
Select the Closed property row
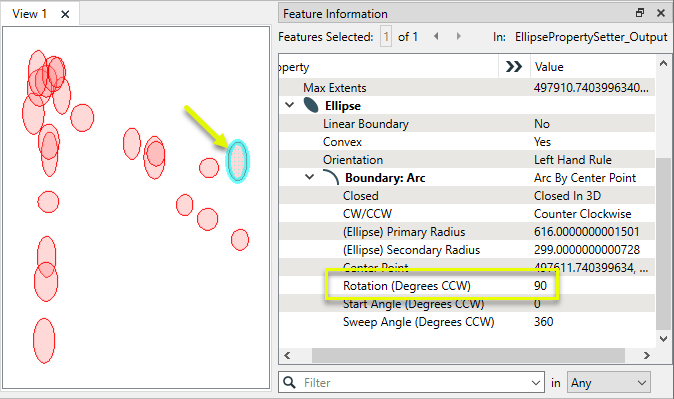(x=467, y=196)
